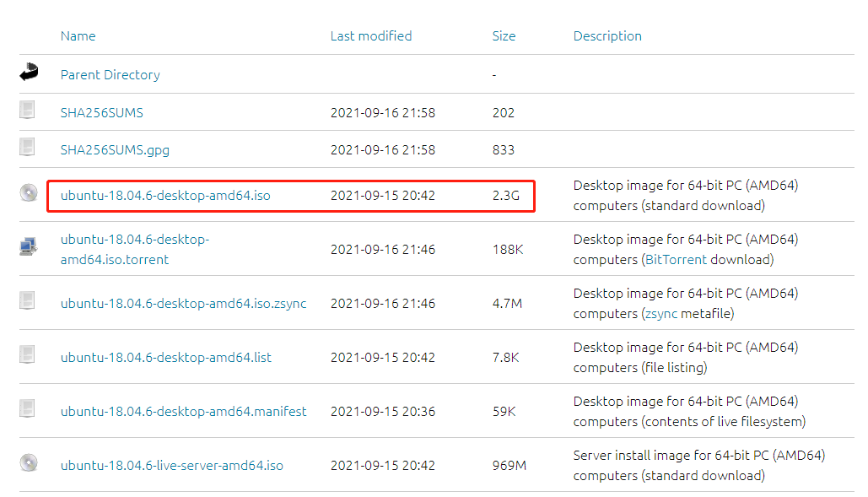Sort files by Size column header

[504, 36]
